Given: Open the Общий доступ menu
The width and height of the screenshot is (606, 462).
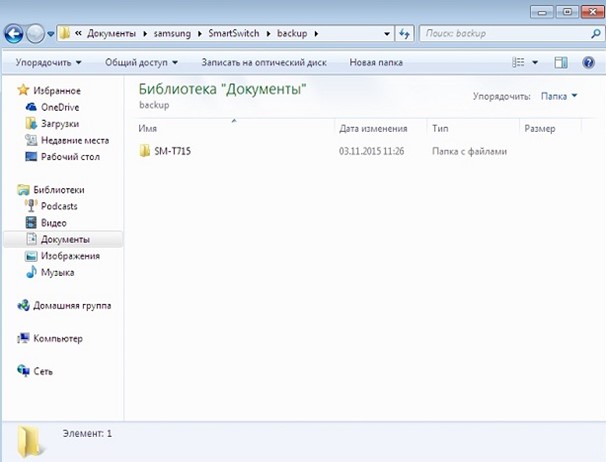Looking at the screenshot, I should pos(139,62).
